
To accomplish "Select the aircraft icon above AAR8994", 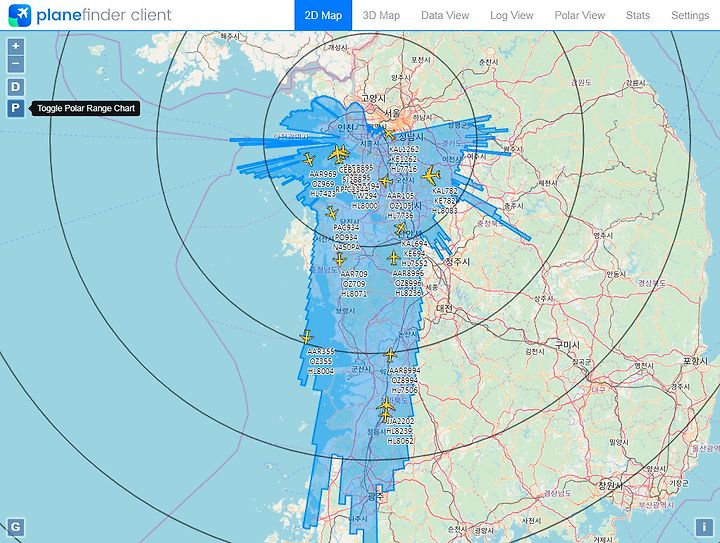I will 390,355.
